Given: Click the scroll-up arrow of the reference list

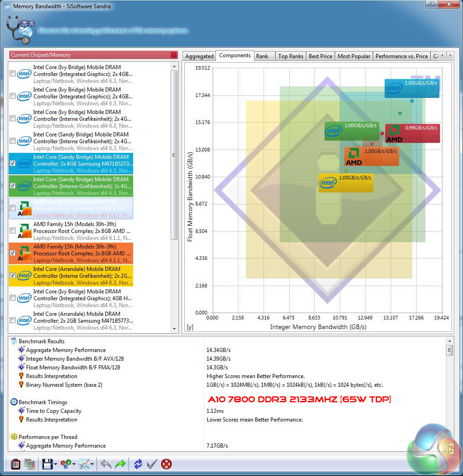Looking at the screenshot, I should pos(174,66).
